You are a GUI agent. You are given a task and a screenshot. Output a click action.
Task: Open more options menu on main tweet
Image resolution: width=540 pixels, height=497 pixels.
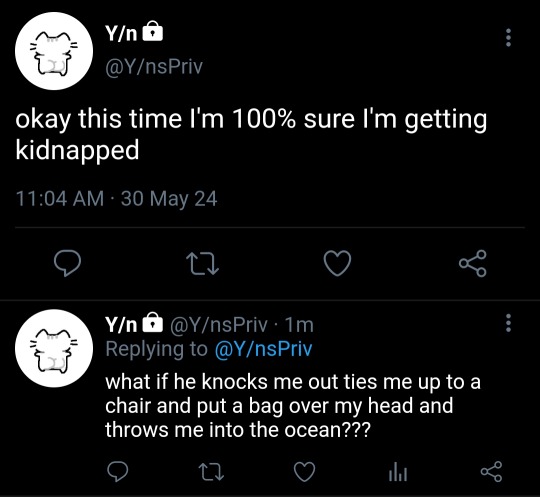(508, 38)
